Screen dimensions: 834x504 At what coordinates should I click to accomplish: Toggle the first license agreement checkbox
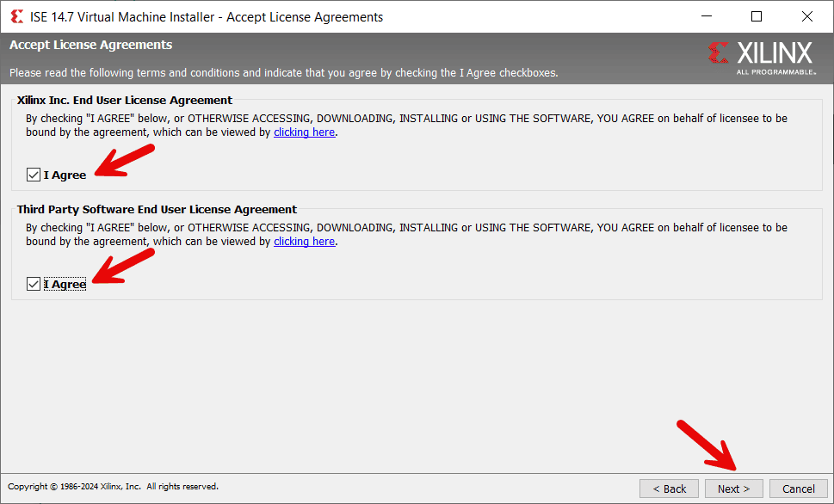click(x=33, y=175)
